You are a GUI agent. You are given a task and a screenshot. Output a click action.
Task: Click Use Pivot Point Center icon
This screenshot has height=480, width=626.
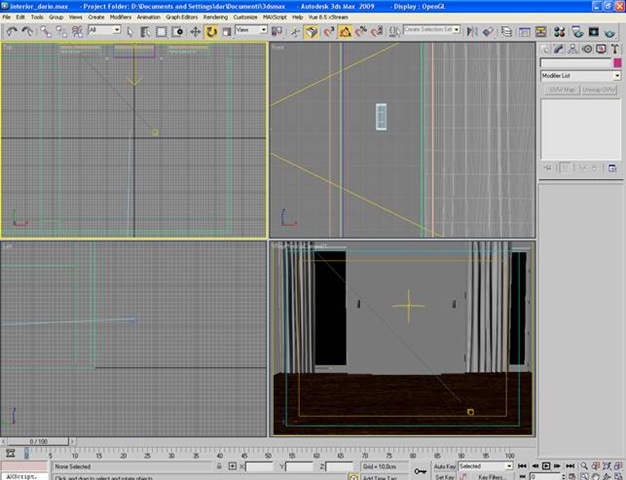(x=277, y=32)
